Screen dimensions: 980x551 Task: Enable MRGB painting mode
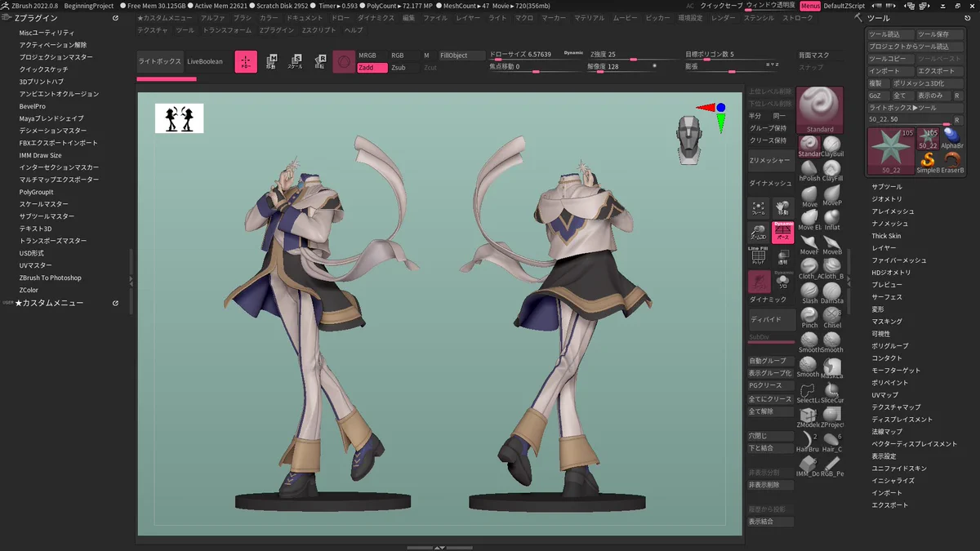pyautogui.click(x=367, y=56)
